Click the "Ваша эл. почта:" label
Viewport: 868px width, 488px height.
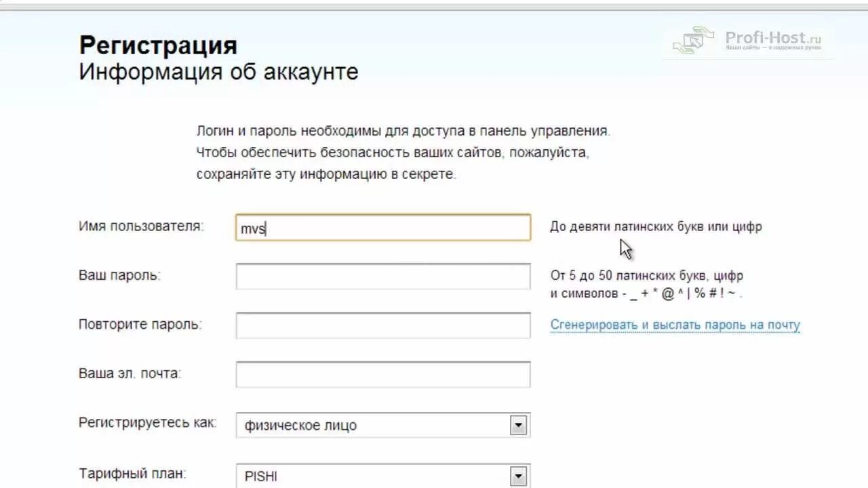click(x=130, y=373)
